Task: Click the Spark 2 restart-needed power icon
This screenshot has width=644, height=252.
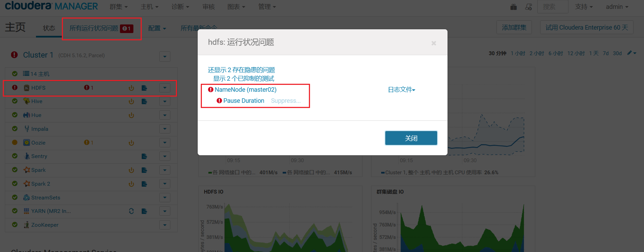Action: coord(131,184)
